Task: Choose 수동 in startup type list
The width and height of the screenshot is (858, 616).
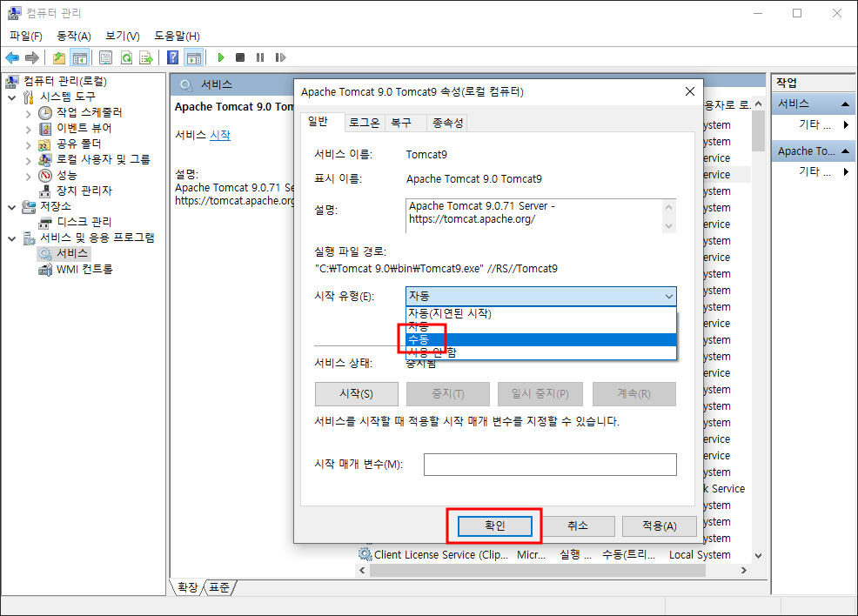Action: click(540, 339)
